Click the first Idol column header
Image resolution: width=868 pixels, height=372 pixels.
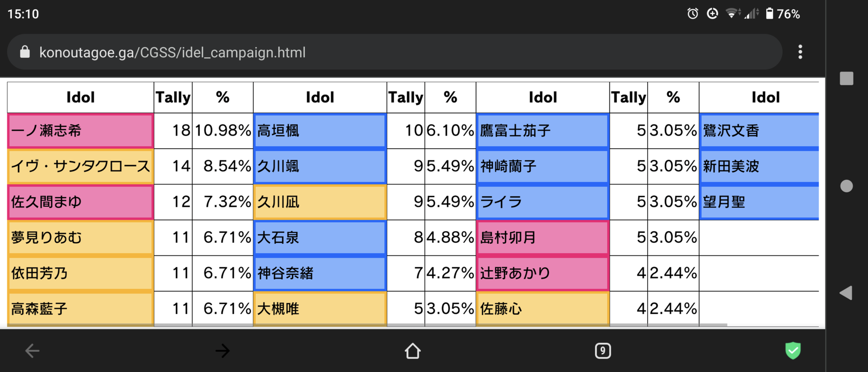pos(80,97)
